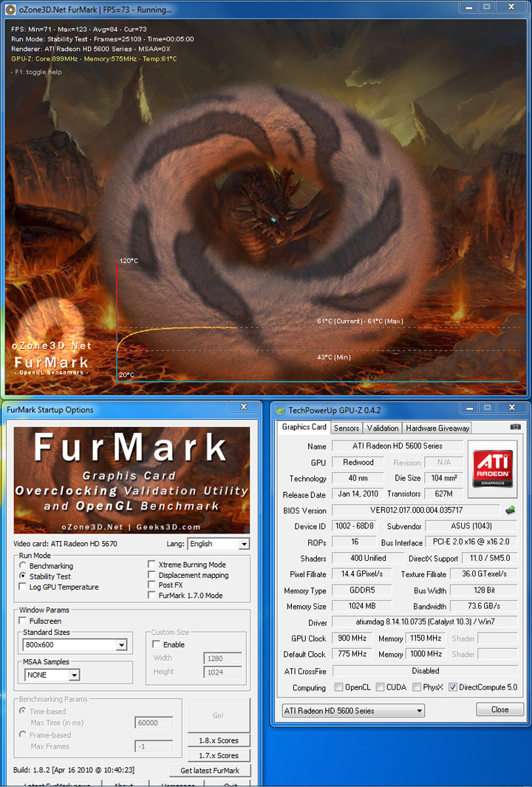The image size is (532, 787).
Task: Click the ATI Radeon logo in GPU-Z
Action: (x=493, y=469)
